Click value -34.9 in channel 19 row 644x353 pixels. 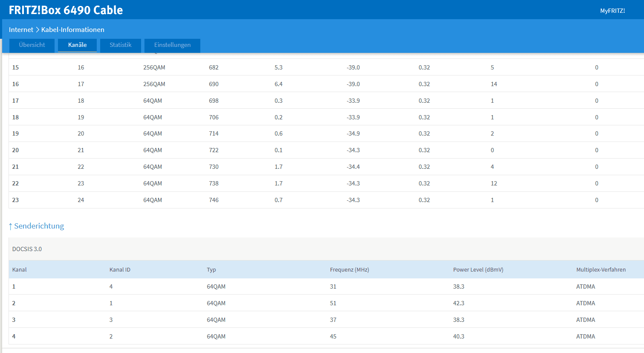[x=353, y=133]
